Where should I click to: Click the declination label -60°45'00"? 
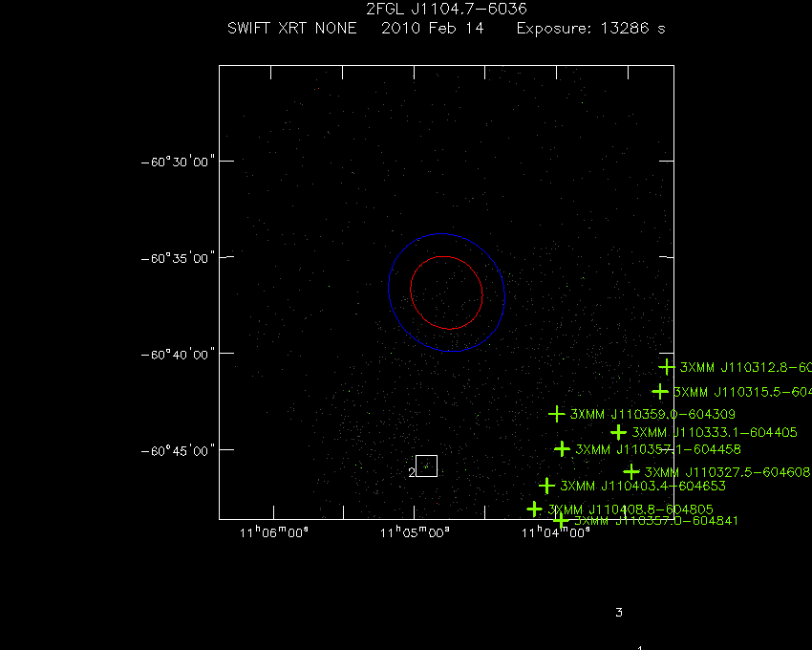[178, 451]
